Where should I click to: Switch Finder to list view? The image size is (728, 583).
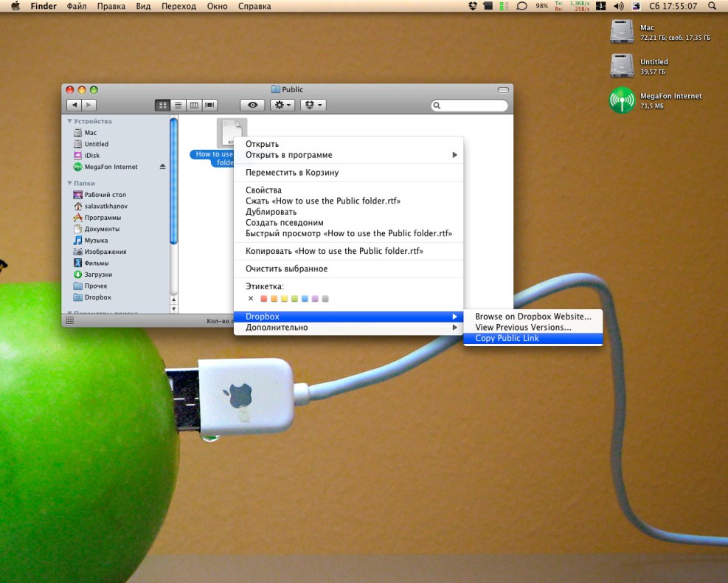point(178,106)
